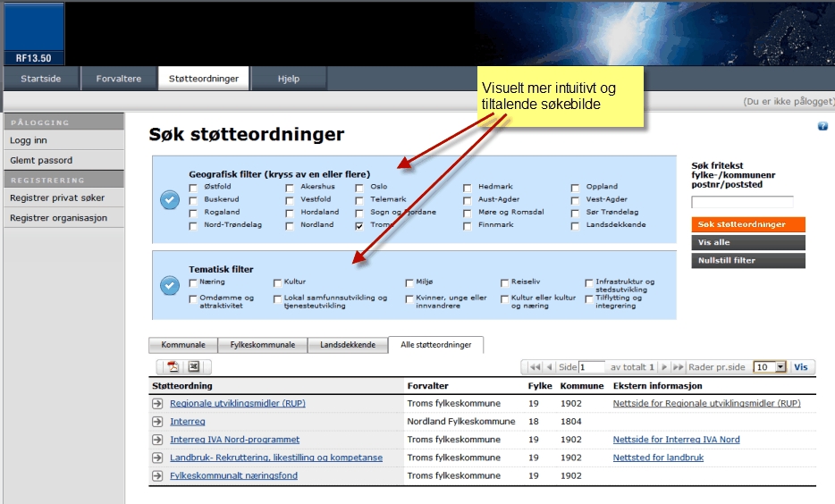Go to first page arrow
The width and height of the screenshot is (835, 504).
tap(536, 366)
